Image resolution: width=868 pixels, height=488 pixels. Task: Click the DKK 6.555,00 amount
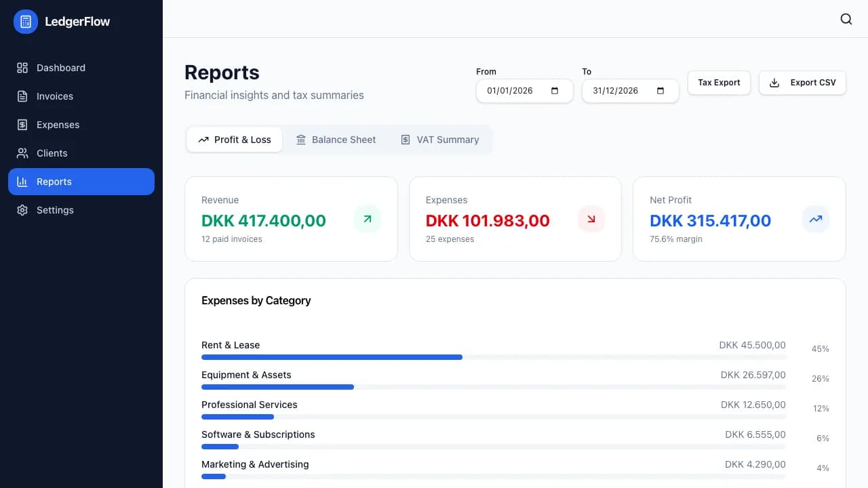coord(755,434)
